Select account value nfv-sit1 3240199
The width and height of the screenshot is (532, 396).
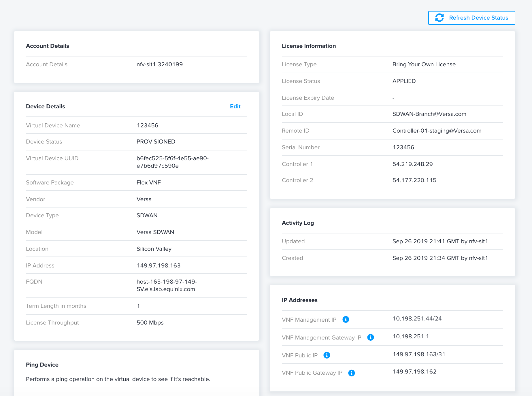[160, 64]
